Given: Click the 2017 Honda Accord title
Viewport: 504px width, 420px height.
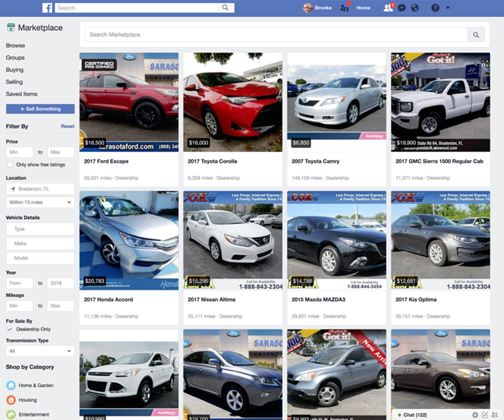Looking at the screenshot, I should (108, 299).
